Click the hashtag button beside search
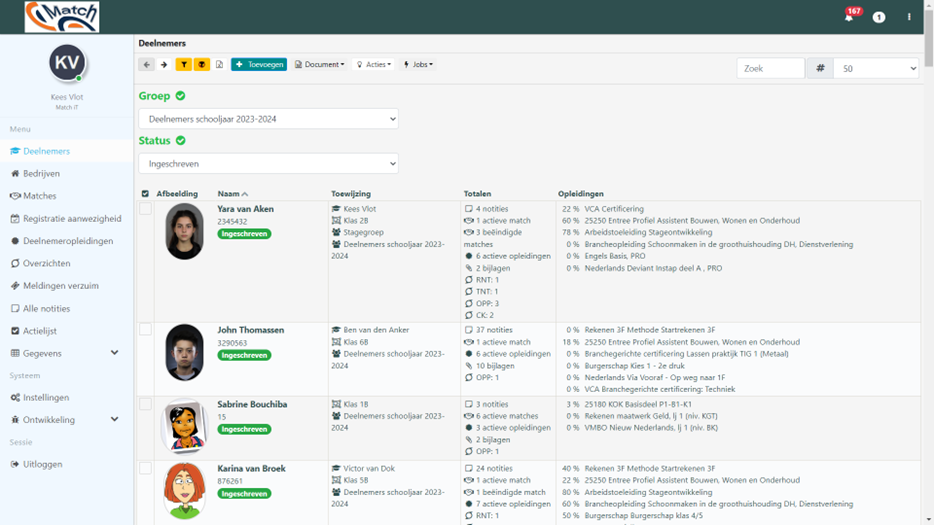 click(820, 69)
